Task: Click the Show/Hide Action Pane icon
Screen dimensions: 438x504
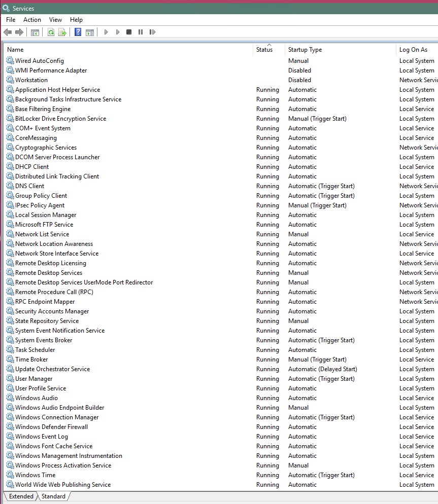Action: pos(90,32)
